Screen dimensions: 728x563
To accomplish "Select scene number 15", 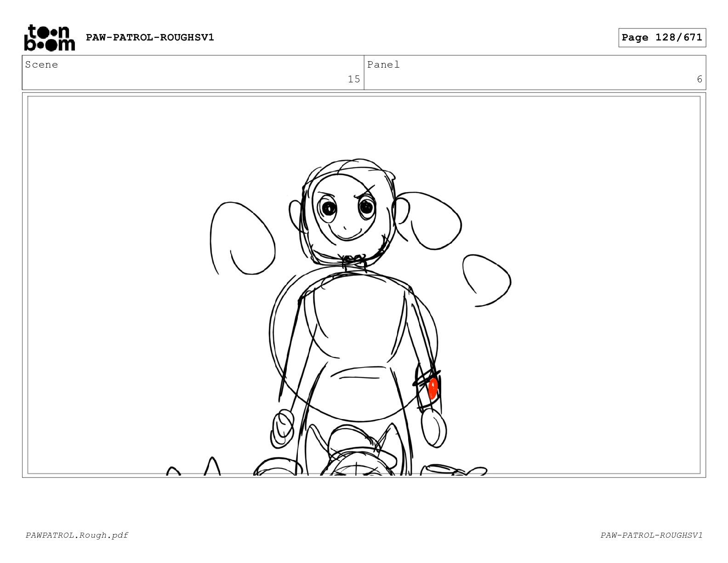I will (354, 79).
